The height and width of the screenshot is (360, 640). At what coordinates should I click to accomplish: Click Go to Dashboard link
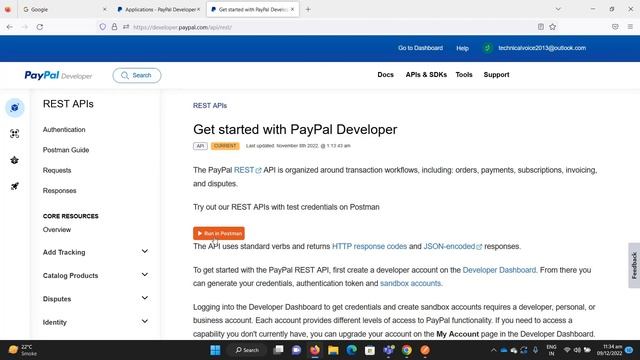tap(420, 48)
